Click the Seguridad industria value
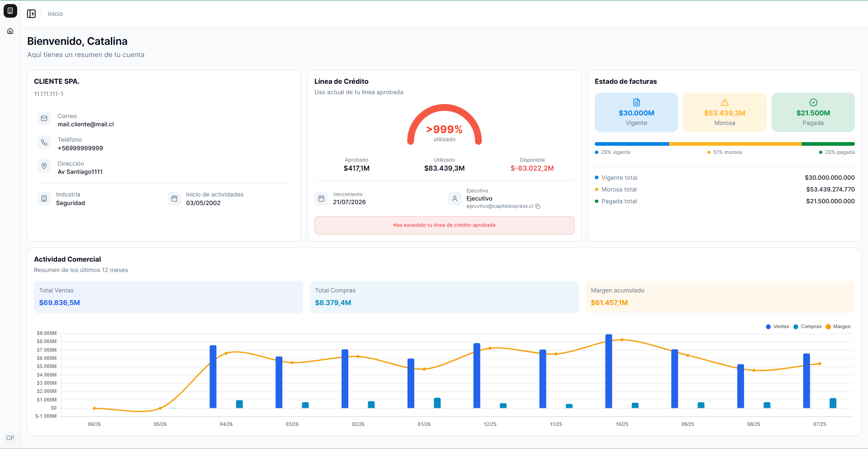 tap(71, 203)
